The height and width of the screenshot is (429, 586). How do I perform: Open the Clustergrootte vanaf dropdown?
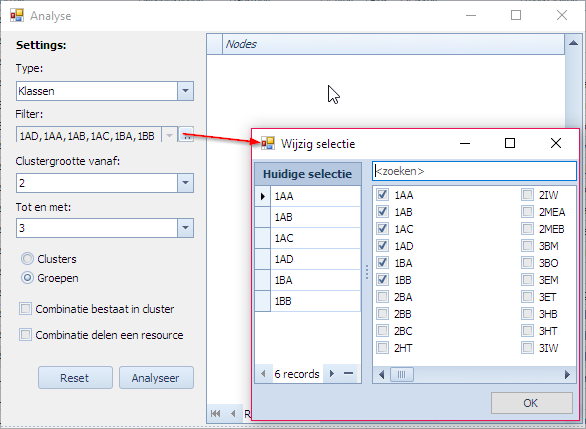pyautogui.click(x=185, y=183)
